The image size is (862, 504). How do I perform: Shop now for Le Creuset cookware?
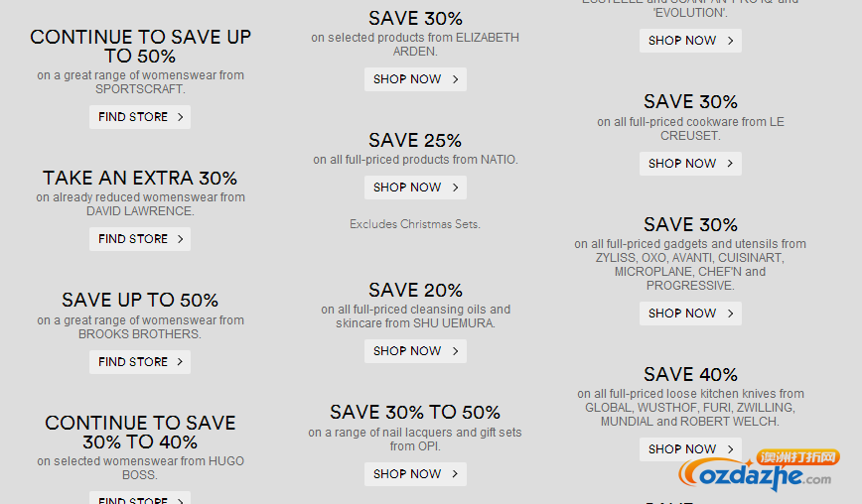(690, 164)
